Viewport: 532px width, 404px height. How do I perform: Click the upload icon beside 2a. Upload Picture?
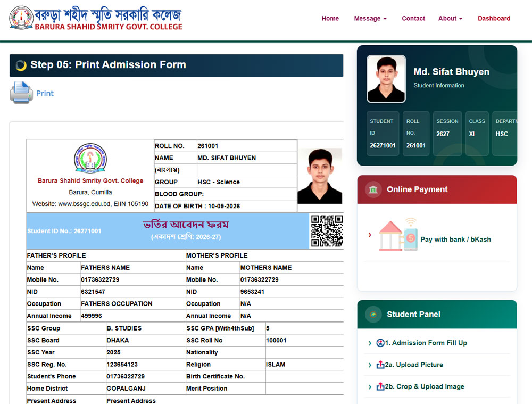point(380,365)
